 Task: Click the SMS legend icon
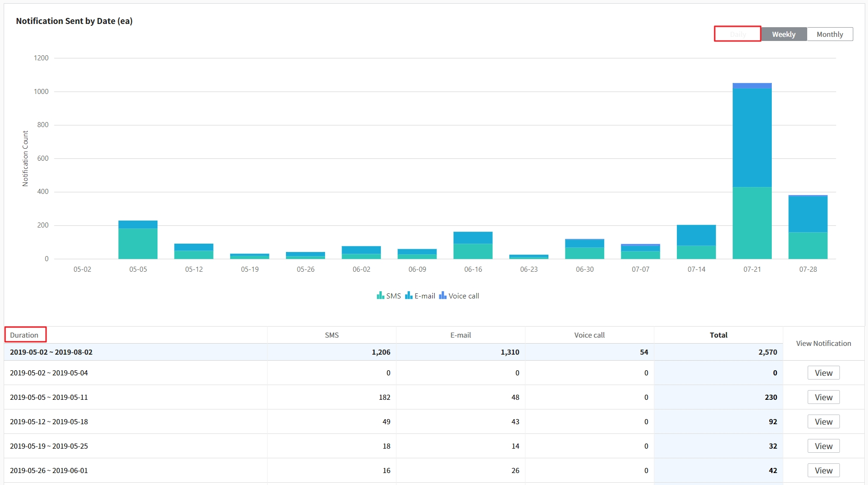click(380, 296)
